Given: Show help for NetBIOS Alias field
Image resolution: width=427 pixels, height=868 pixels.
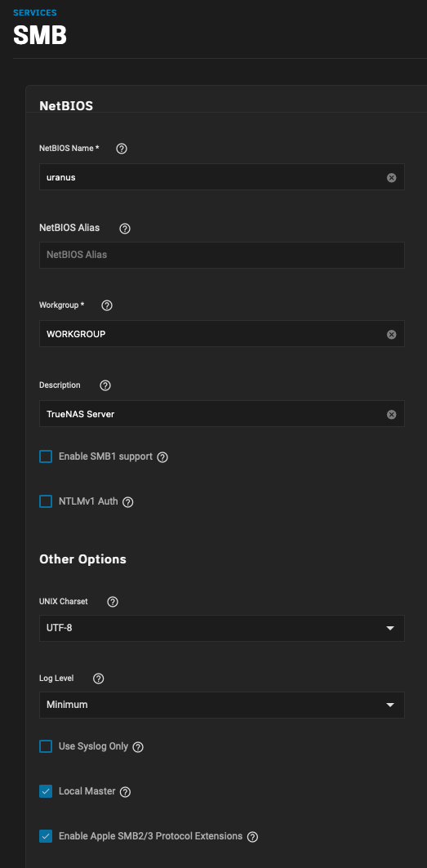Looking at the screenshot, I should [x=125, y=229].
